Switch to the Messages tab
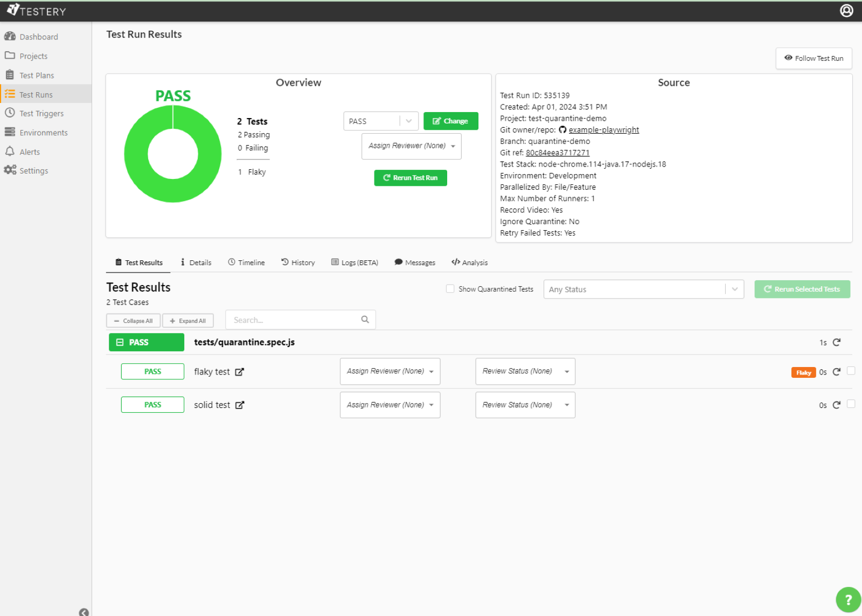 [x=415, y=262]
